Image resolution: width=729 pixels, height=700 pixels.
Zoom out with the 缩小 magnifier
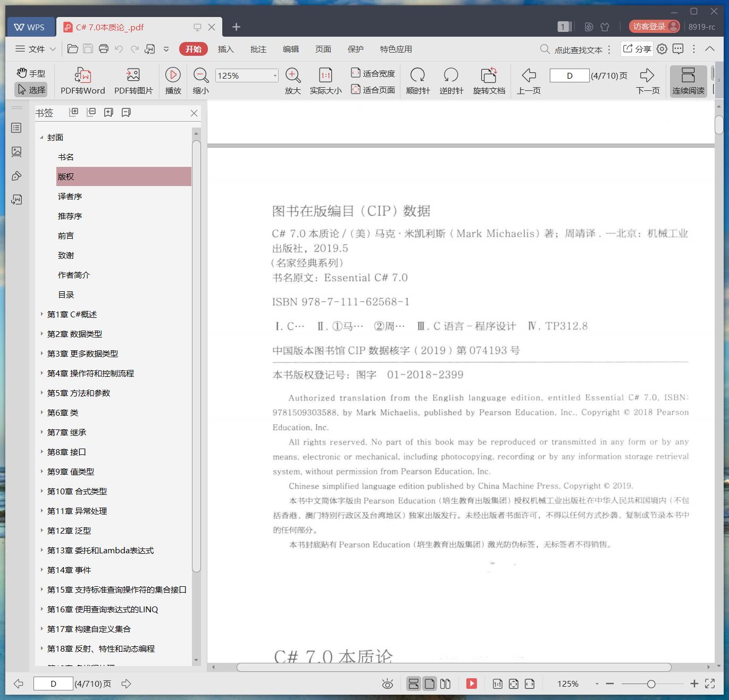coord(200,81)
